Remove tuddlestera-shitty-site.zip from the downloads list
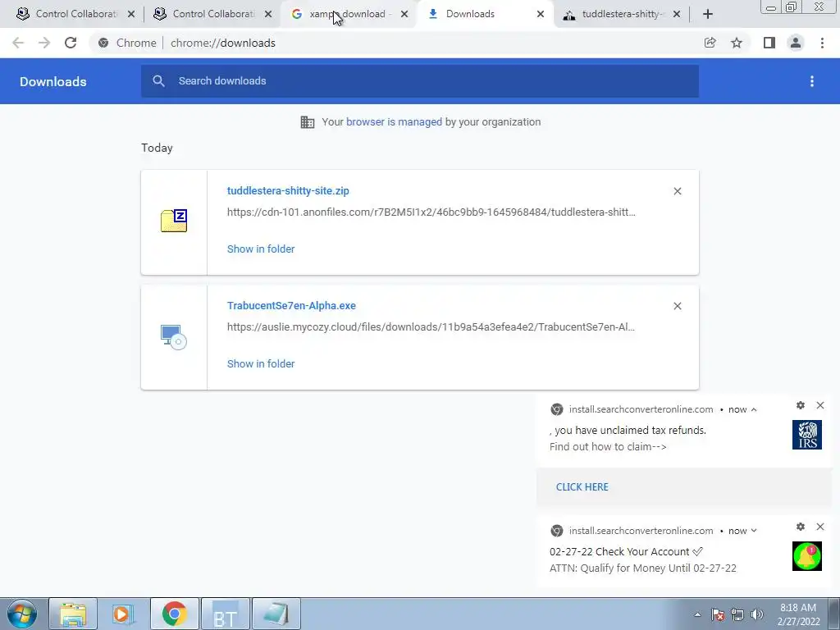840x630 pixels. (678, 191)
